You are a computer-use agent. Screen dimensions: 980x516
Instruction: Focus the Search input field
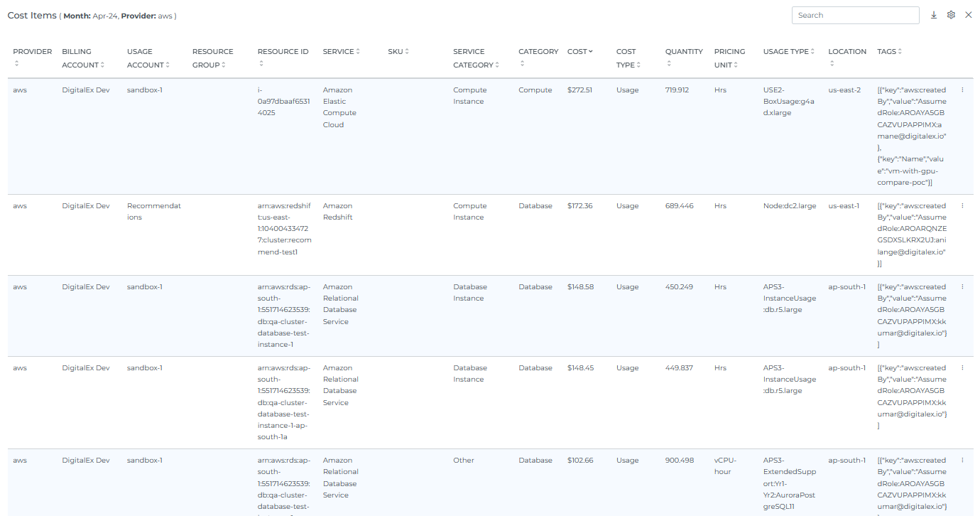click(855, 15)
